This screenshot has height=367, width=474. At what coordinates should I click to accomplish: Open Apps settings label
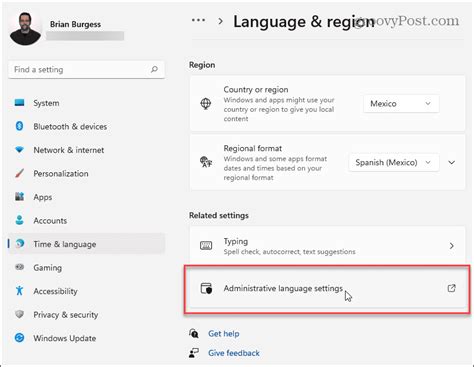(x=43, y=197)
